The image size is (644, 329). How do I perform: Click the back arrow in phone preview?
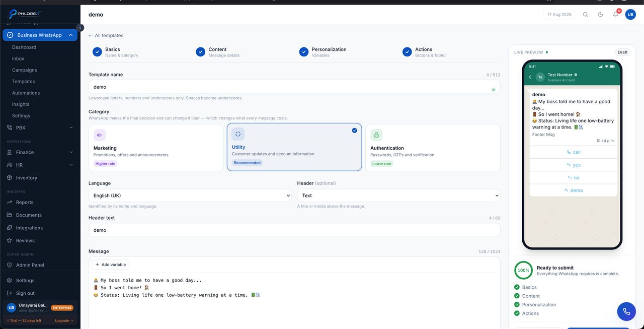point(530,77)
